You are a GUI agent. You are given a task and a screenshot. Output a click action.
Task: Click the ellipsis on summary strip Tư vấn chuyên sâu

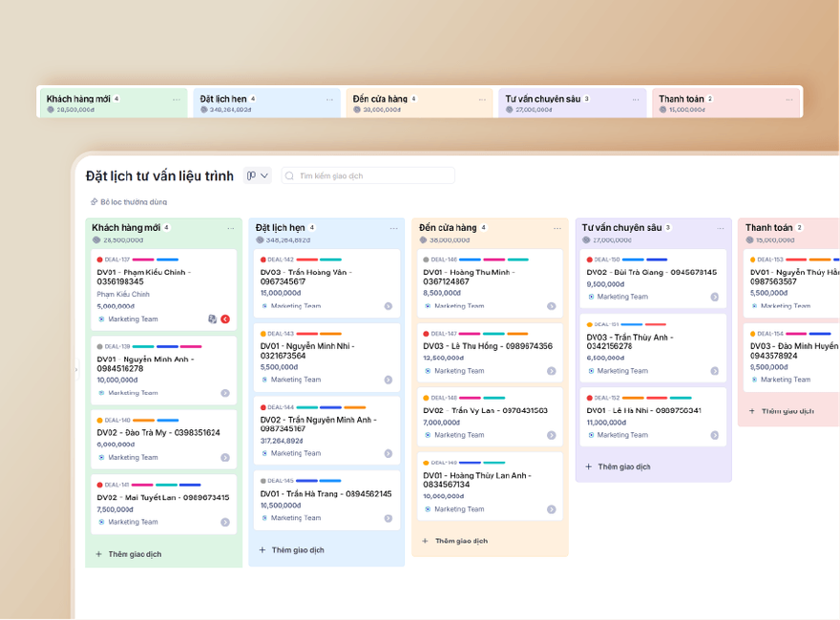(636, 99)
